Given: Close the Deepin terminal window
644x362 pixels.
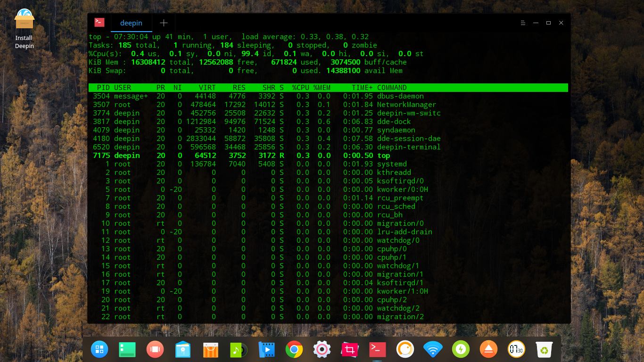Looking at the screenshot, I should pyautogui.click(x=561, y=23).
